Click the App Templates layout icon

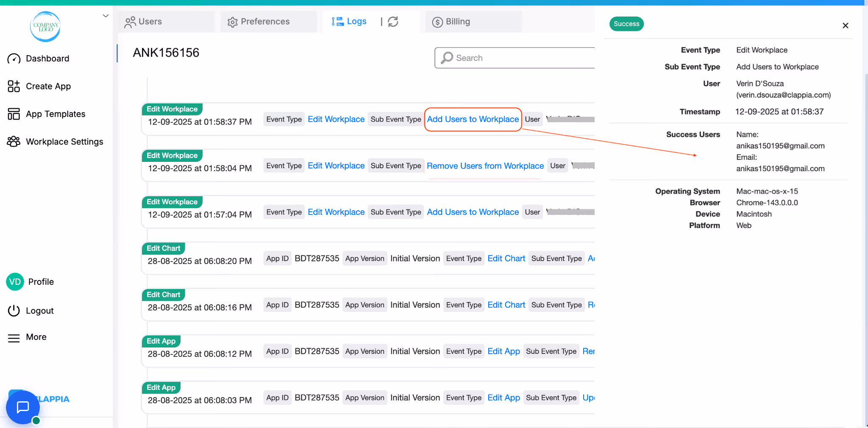(14, 114)
